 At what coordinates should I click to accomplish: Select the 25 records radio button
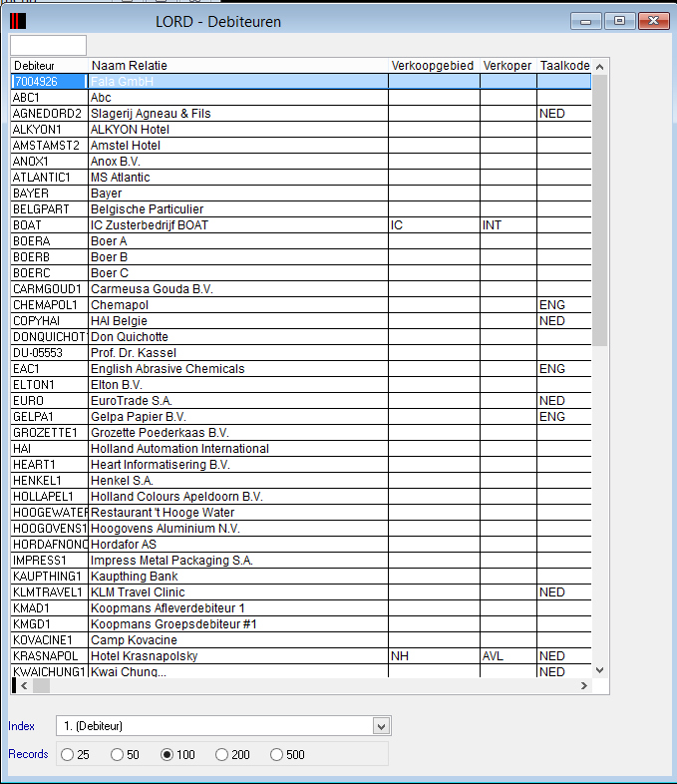[67, 755]
